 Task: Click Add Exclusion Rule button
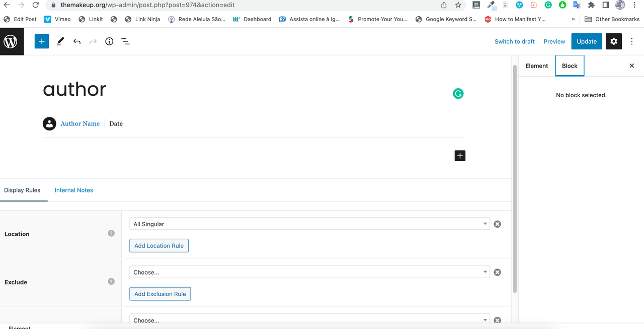point(160,294)
